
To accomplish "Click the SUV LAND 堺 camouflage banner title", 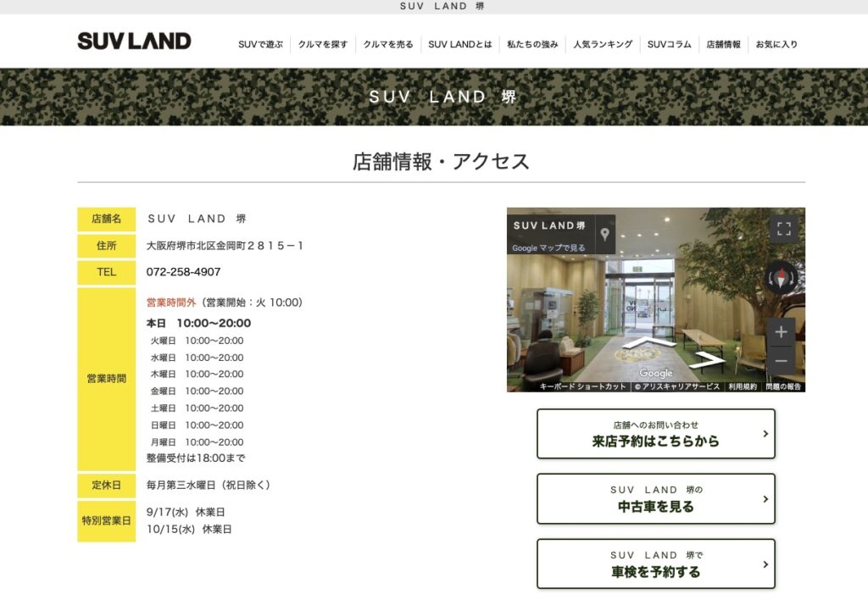I will 442,97.
